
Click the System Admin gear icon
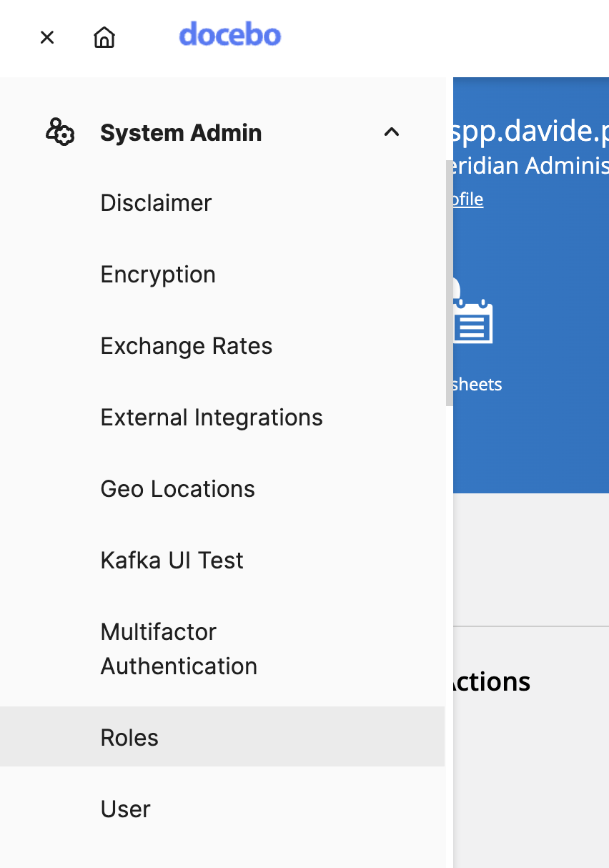(x=60, y=132)
